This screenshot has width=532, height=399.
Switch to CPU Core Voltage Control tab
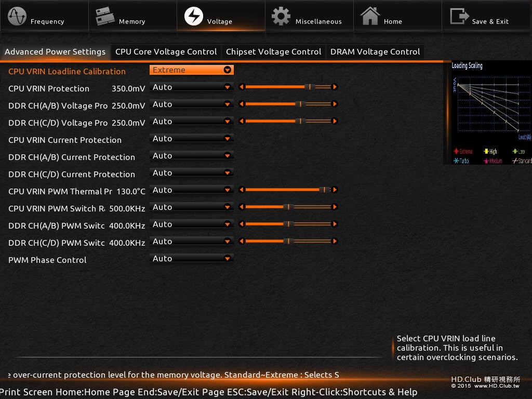point(166,51)
